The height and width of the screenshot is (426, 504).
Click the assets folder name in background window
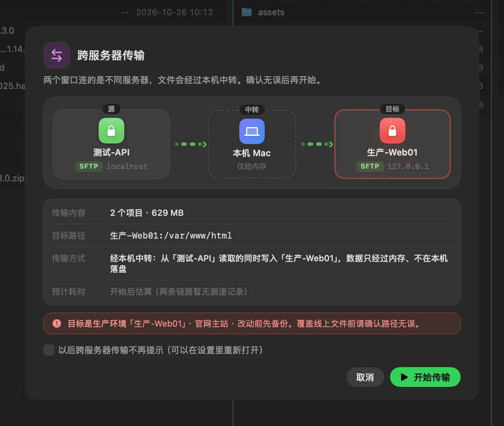[x=271, y=12]
